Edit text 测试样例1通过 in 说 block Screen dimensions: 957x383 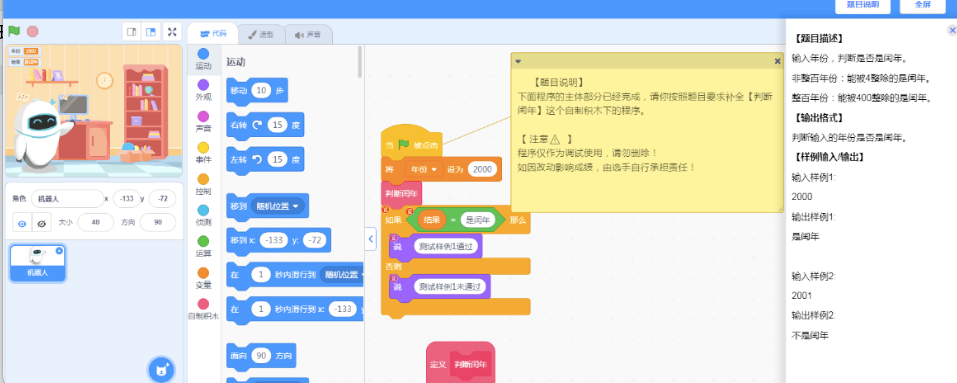(445, 246)
